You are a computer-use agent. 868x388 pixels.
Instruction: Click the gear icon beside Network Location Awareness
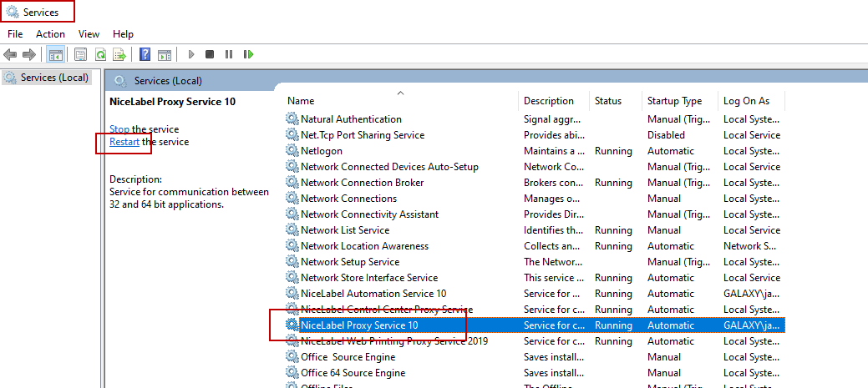(292, 246)
